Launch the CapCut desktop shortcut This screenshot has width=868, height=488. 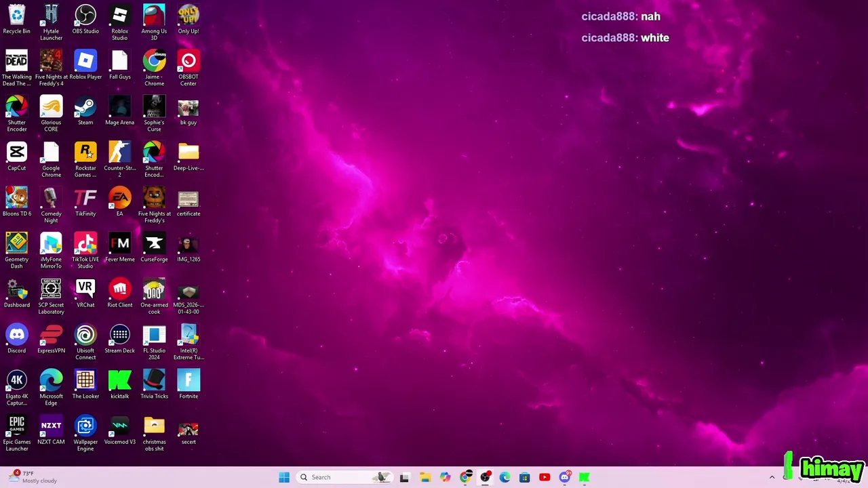click(x=16, y=156)
